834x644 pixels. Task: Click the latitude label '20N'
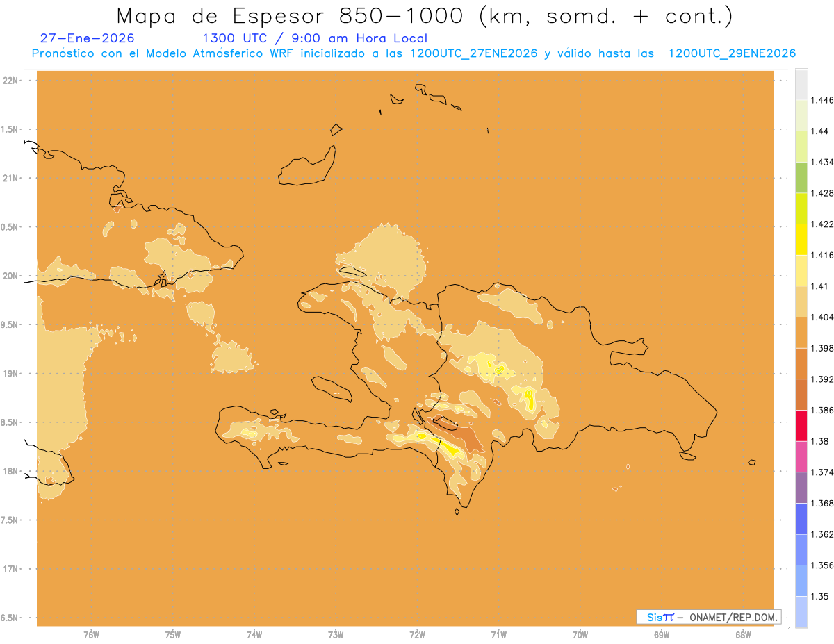tap(12, 276)
